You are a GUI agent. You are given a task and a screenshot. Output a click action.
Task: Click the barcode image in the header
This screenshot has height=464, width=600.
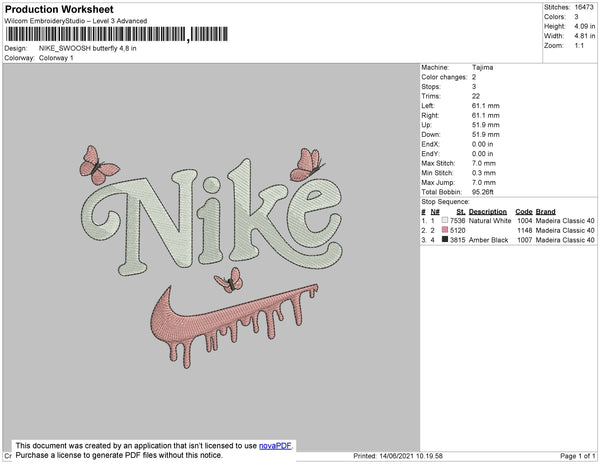117,34
